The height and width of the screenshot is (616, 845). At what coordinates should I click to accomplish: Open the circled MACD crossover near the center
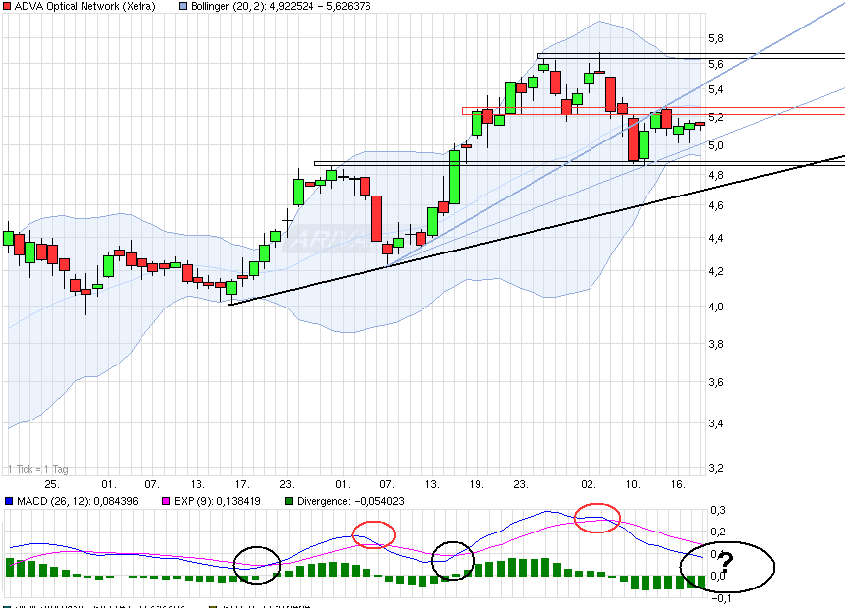click(451, 562)
